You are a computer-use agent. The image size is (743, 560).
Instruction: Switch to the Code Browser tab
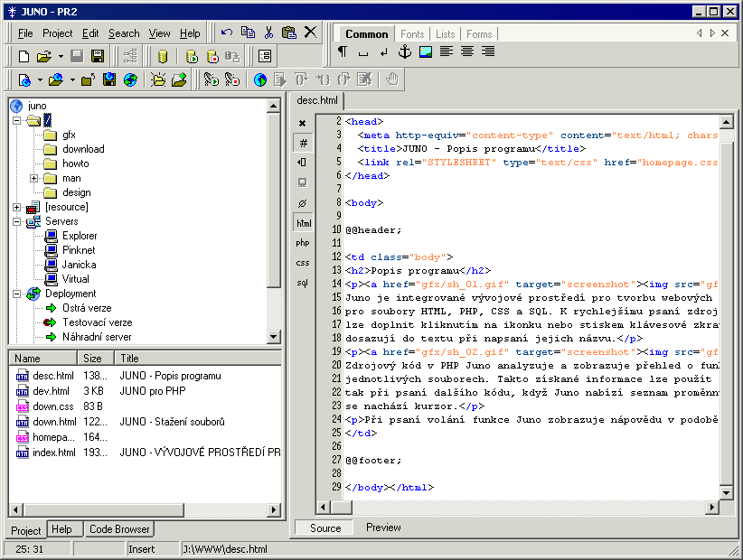pos(119,529)
